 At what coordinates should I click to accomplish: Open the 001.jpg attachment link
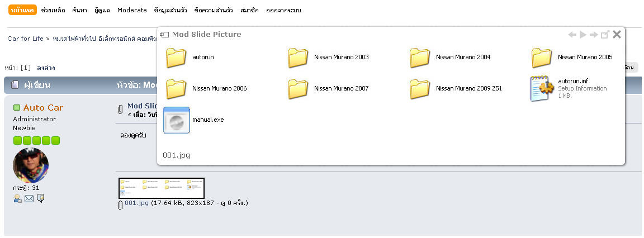pos(137,203)
